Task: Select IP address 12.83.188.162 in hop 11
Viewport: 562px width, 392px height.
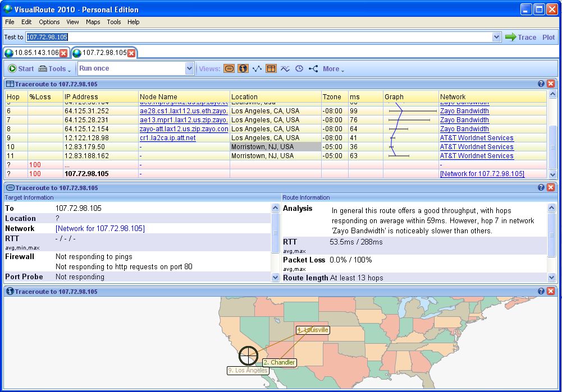Action: [x=86, y=156]
